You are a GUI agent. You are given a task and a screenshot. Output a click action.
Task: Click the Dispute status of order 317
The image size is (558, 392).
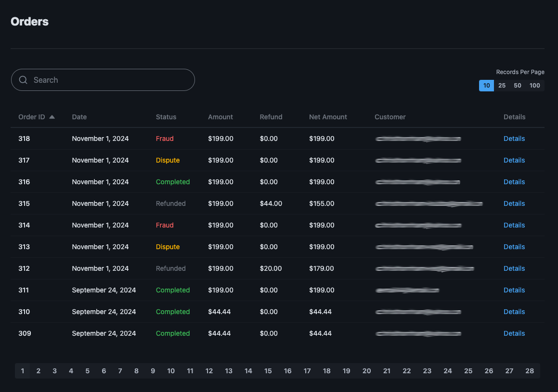pyautogui.click(x=168, y=160)
